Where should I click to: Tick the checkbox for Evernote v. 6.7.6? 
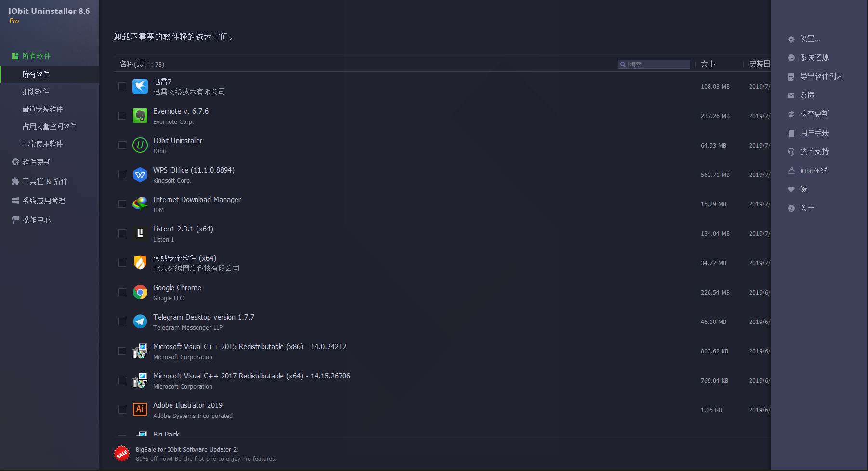[122, 116]
